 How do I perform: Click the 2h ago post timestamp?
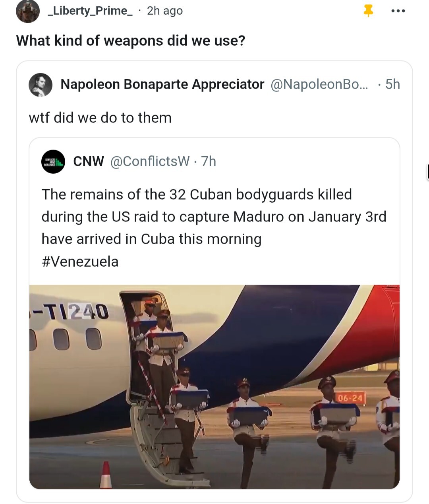[165, 11]
